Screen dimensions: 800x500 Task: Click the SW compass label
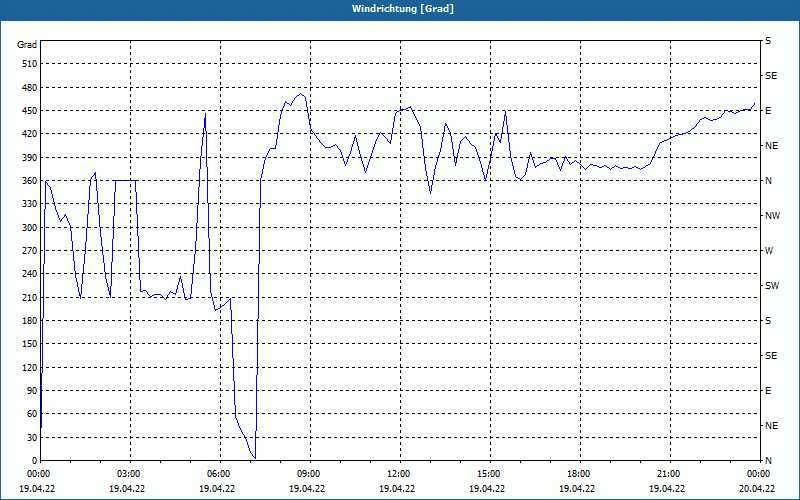pos(772,286)
